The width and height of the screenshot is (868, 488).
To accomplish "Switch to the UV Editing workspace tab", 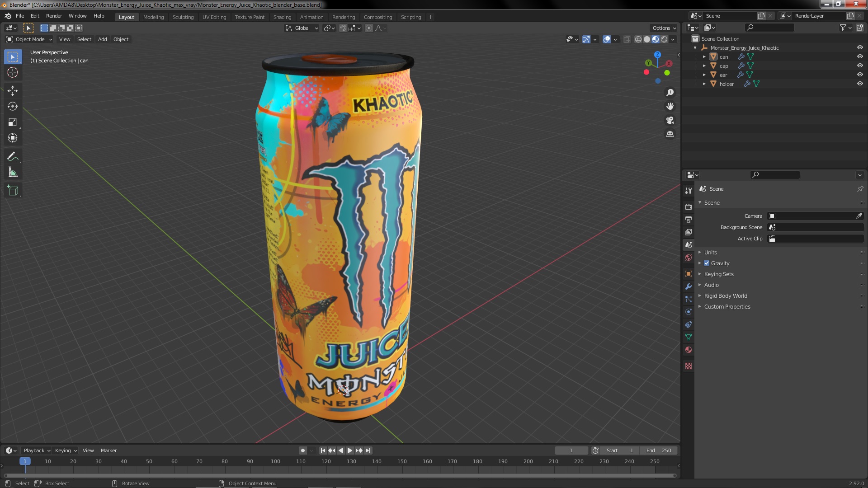I will click(x=214, y=17).
